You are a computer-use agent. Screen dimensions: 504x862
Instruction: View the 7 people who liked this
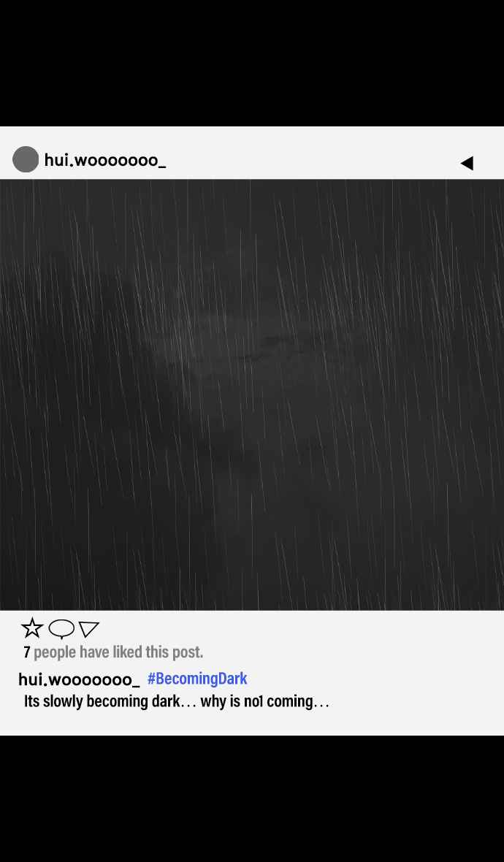113,652
